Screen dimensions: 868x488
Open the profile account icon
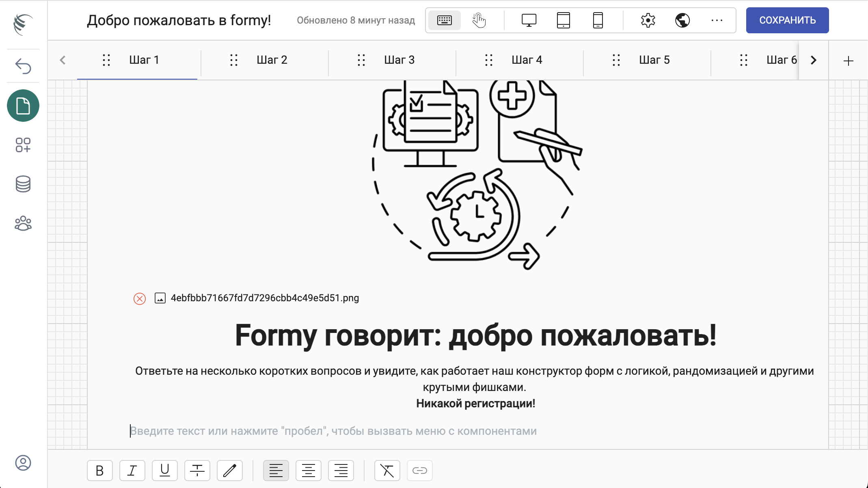click(x=23, y=463)
